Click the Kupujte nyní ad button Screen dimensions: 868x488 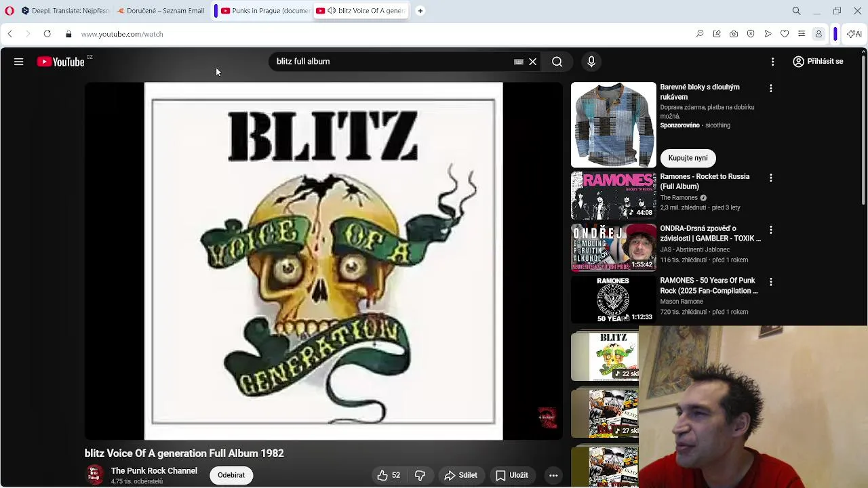point(688,158)
